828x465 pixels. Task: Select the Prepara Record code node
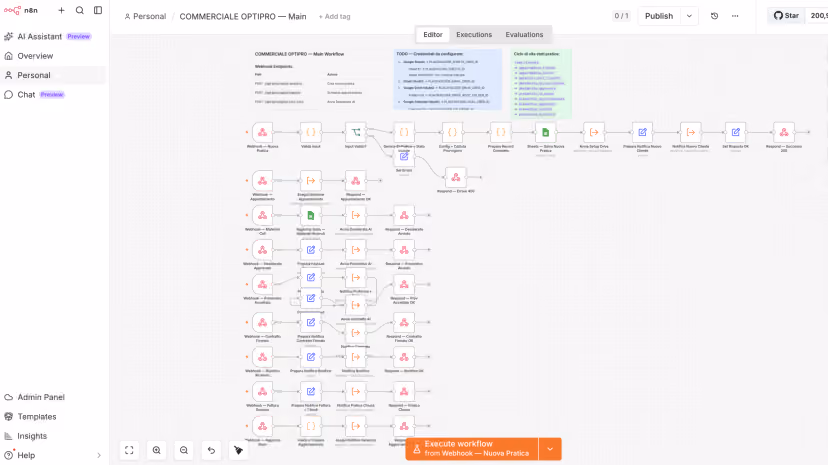[501, 132]
